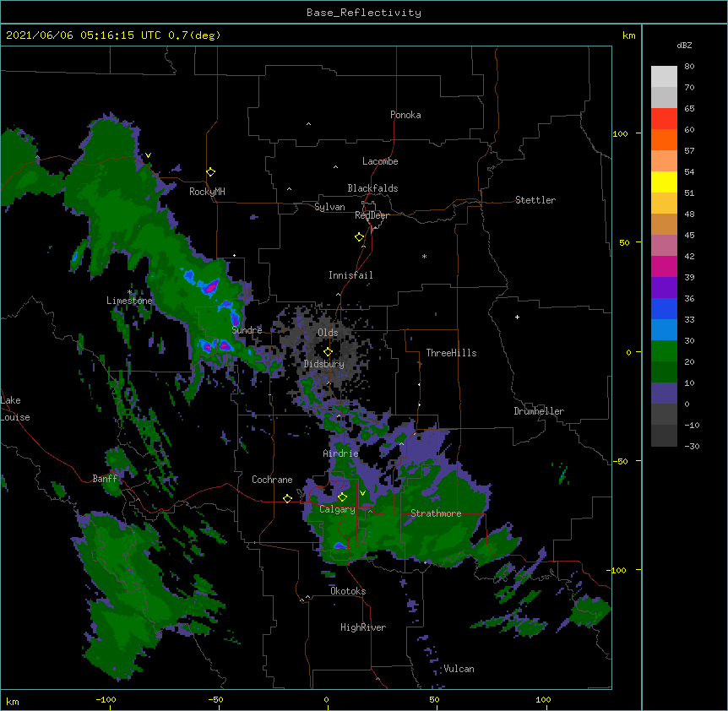Select the yellow 51-54 dBZ legend swatch
728x711 pixels.
(664, 182)
